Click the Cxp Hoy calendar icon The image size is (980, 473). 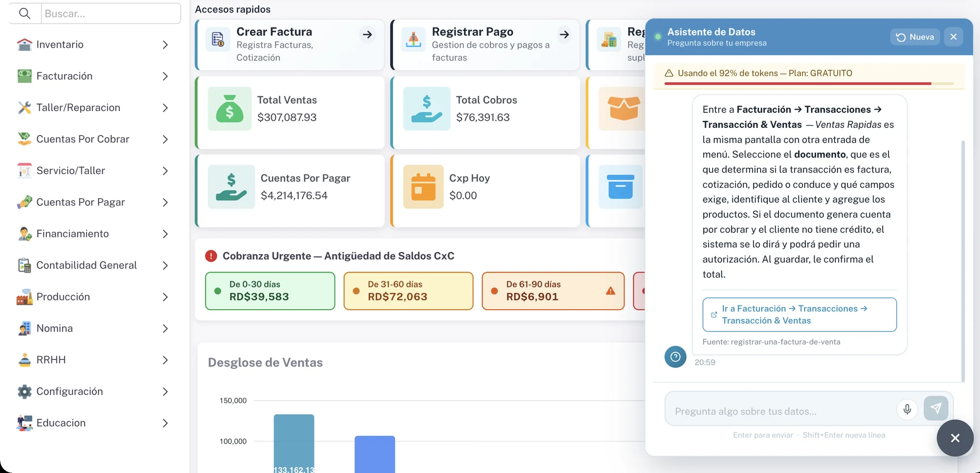point(424,187)
